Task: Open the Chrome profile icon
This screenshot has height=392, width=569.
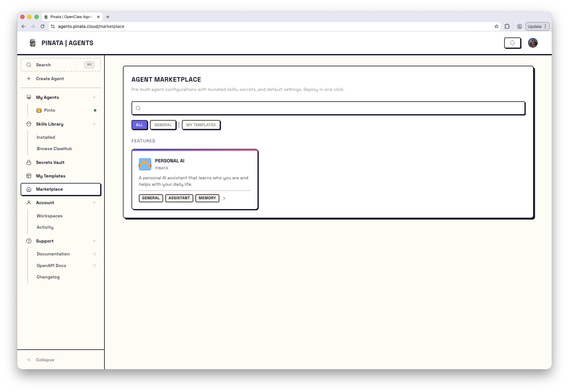Action: pyautogui.click(x=520, y=26)
